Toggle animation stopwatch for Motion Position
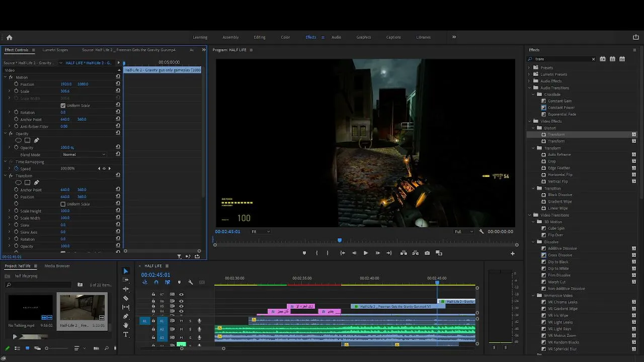 (x=16, y=84)
